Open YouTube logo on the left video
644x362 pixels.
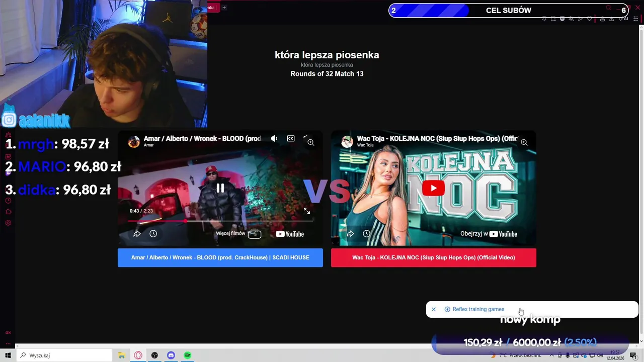pyautogui.click(x=290, y=234)
